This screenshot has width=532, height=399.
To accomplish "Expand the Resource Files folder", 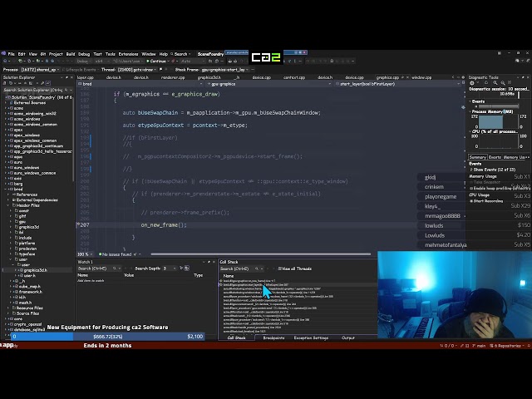I will pyautogui.click(x=9, y=308).
